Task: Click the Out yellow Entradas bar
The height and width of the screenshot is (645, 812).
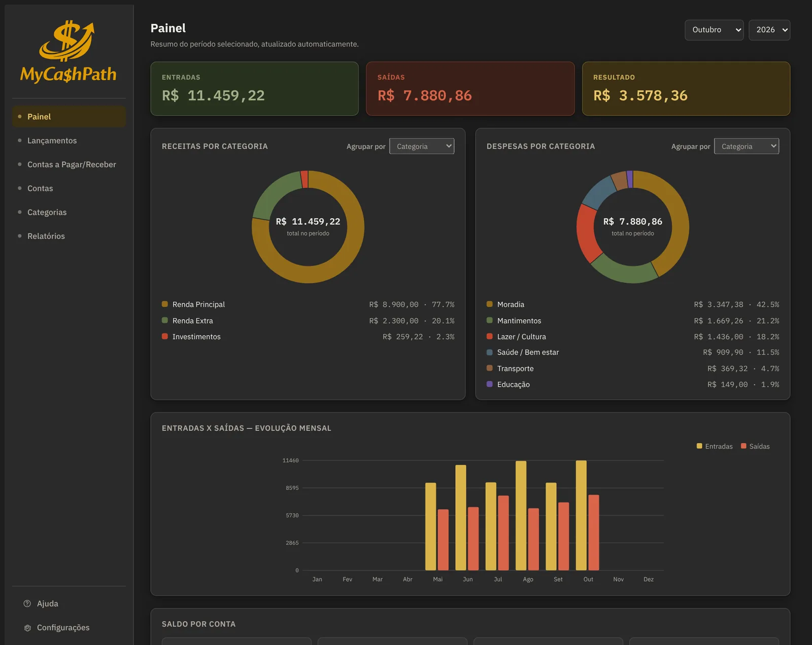Action: coord(581,516)
